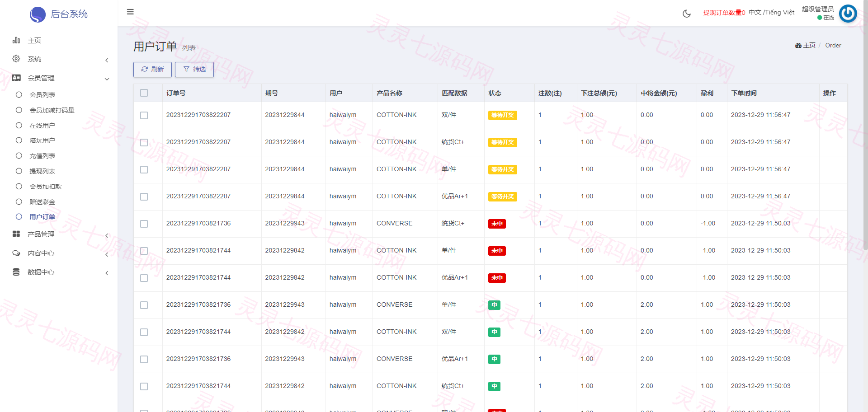This screenshot has height=412, width=868.
Task: Click the 下注总额(元) column header
Action: click(599, 93)
